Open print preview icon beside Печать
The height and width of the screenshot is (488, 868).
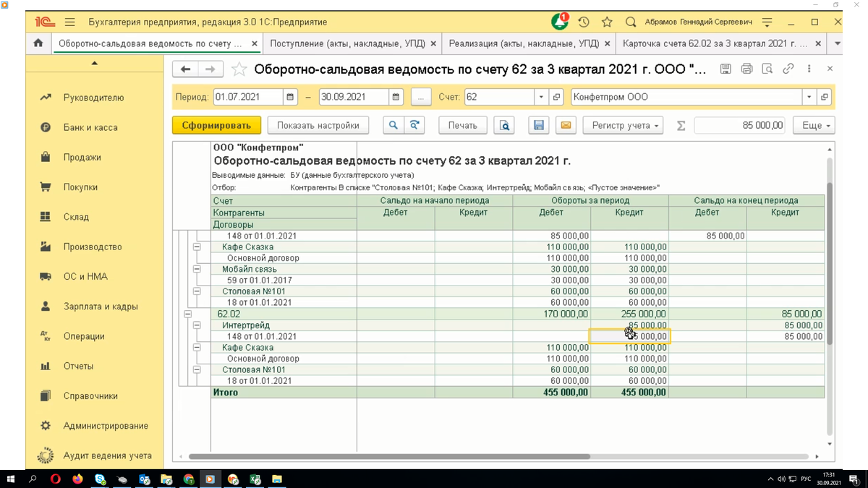point(504,125)
